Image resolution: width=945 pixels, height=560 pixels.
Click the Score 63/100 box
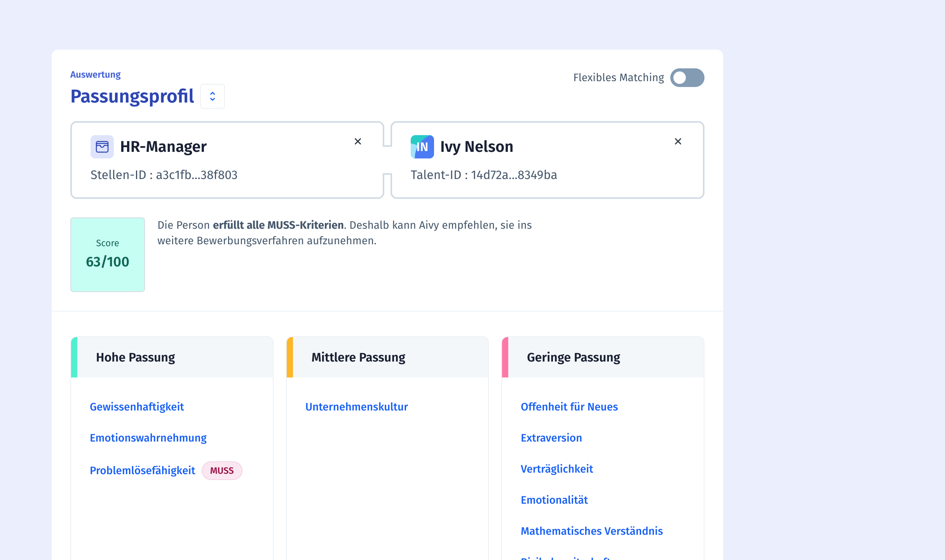(108, 254)
